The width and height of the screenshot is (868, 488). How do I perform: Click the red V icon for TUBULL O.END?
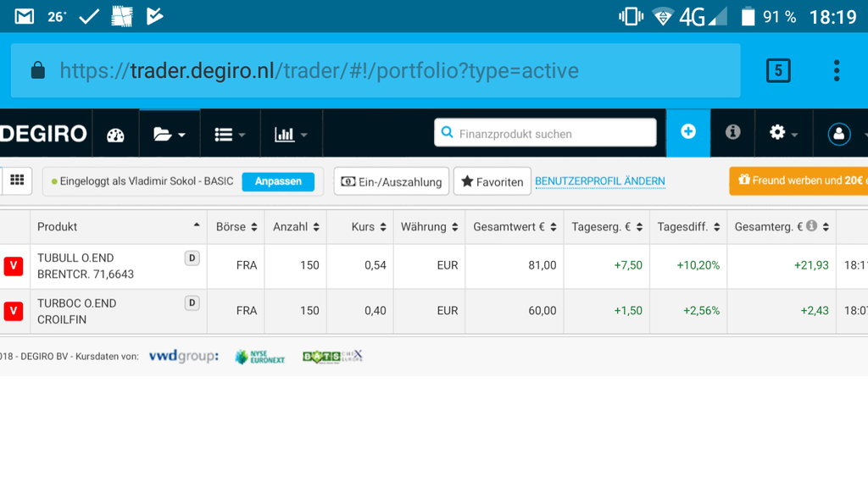pos(14,266)
